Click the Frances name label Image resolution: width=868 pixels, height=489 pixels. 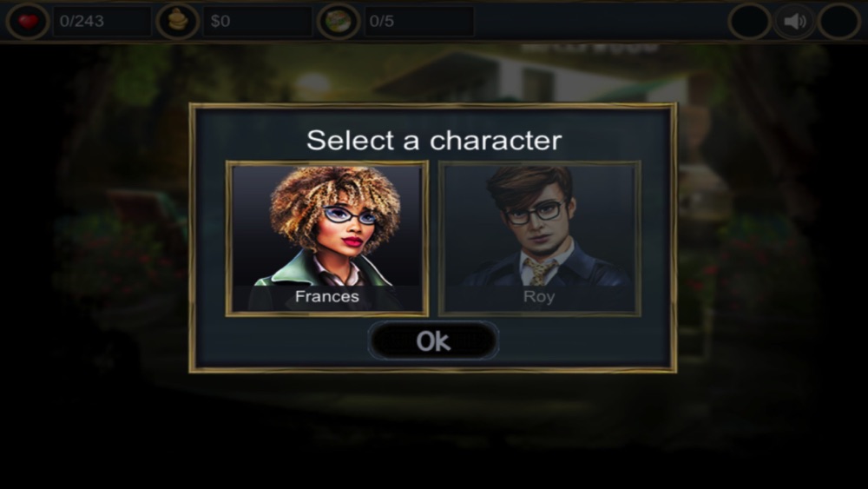click(327, 297)
